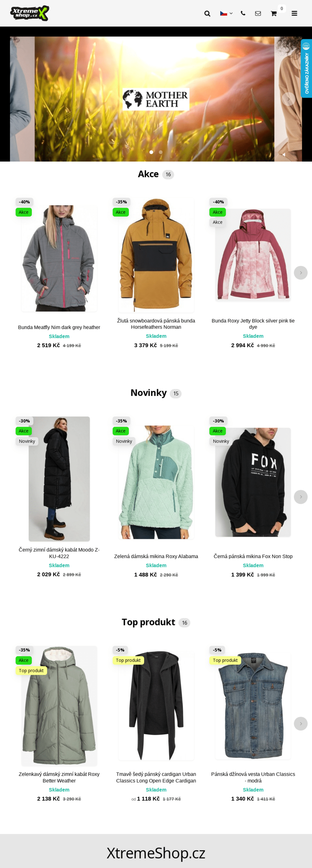This screenshot has width=312, height=868.
Task: Click the Fox Non Stop hoodie image
Action: [253, 482]
